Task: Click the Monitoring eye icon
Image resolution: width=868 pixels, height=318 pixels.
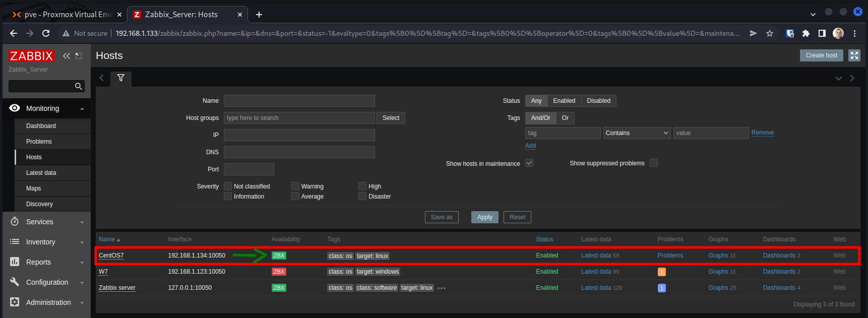Action: tap(15, 108)
